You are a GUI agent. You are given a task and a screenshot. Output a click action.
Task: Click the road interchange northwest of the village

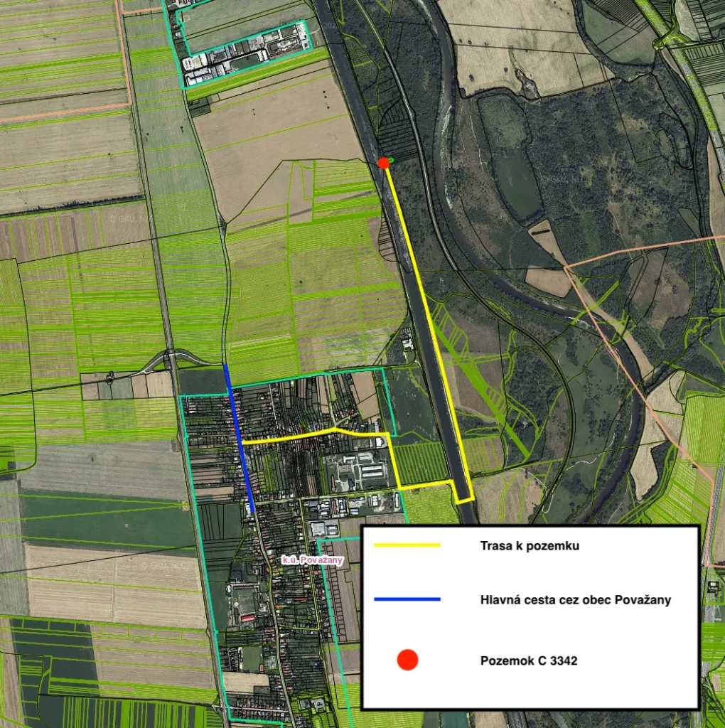[x=171, y=358]
